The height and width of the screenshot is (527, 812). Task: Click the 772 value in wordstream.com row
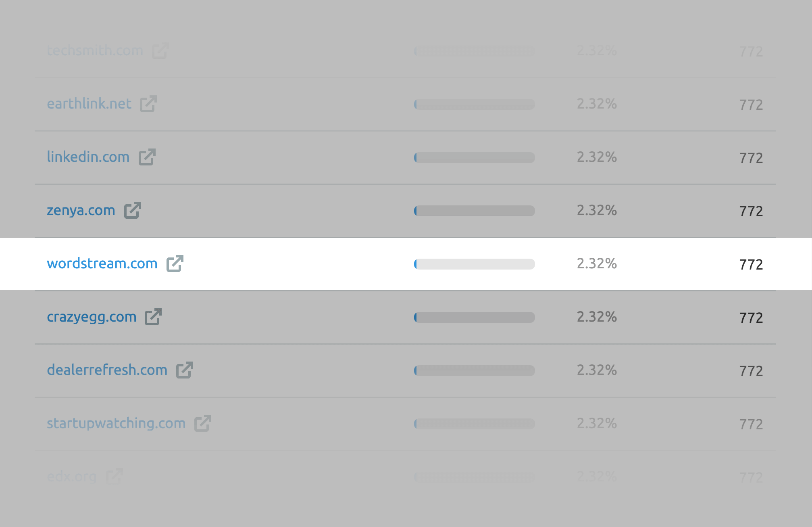tap(751, 265)
